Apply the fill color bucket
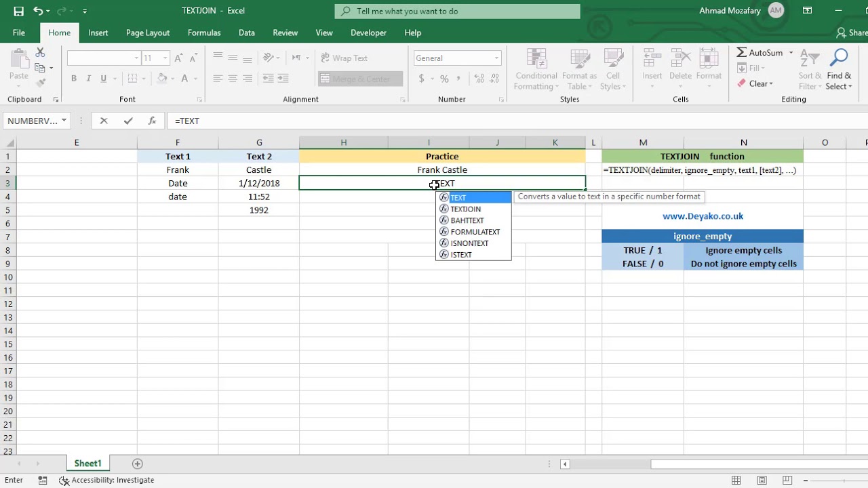 coord(161,79)
